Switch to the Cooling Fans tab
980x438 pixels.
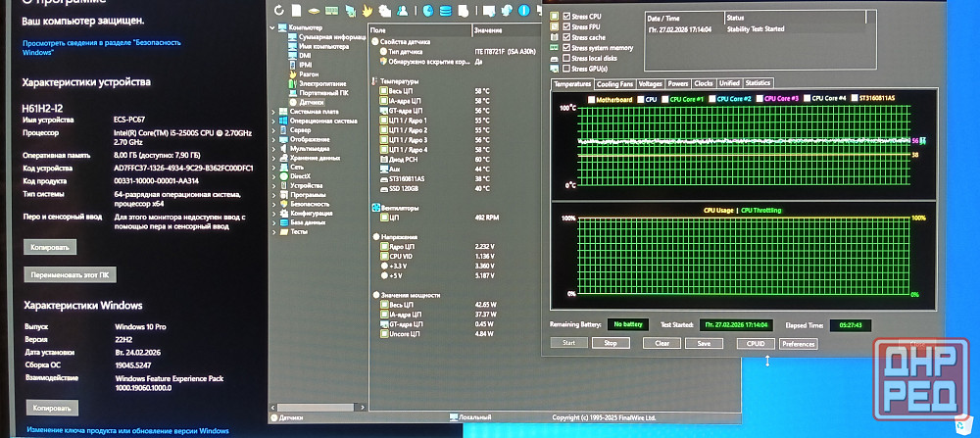click(x=615, y=83)
